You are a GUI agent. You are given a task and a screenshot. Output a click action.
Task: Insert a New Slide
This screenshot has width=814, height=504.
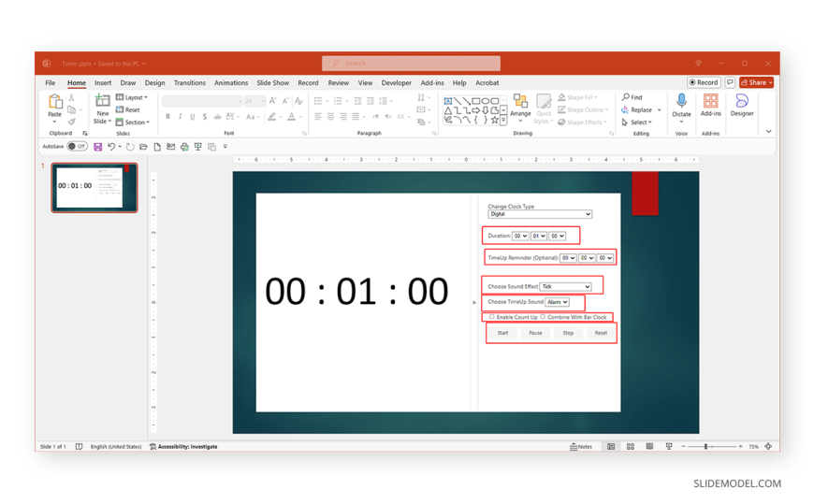[103, 109]
